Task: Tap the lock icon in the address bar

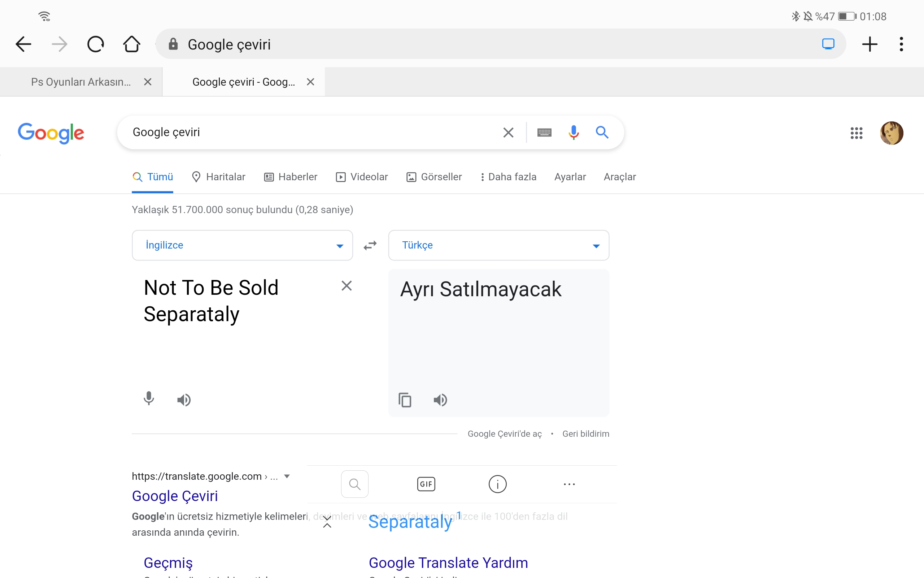Action: [x=173, y=44]
